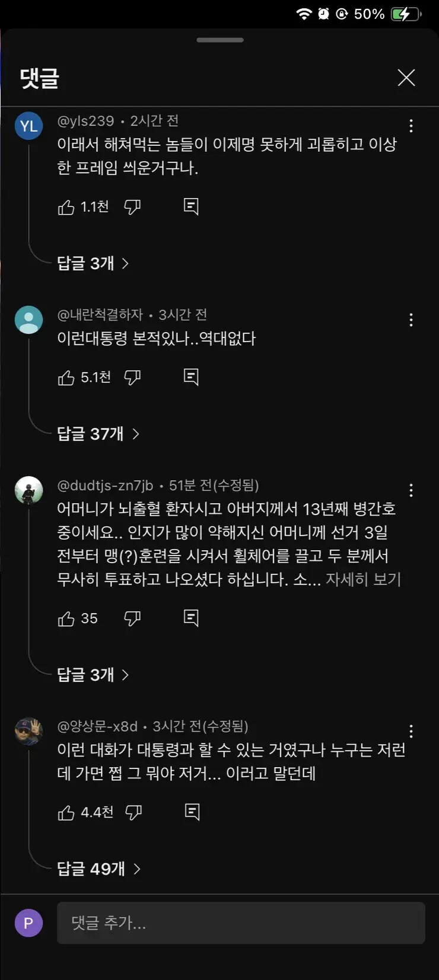Open more options for @양상문-x8d comment

pos(411,731)
